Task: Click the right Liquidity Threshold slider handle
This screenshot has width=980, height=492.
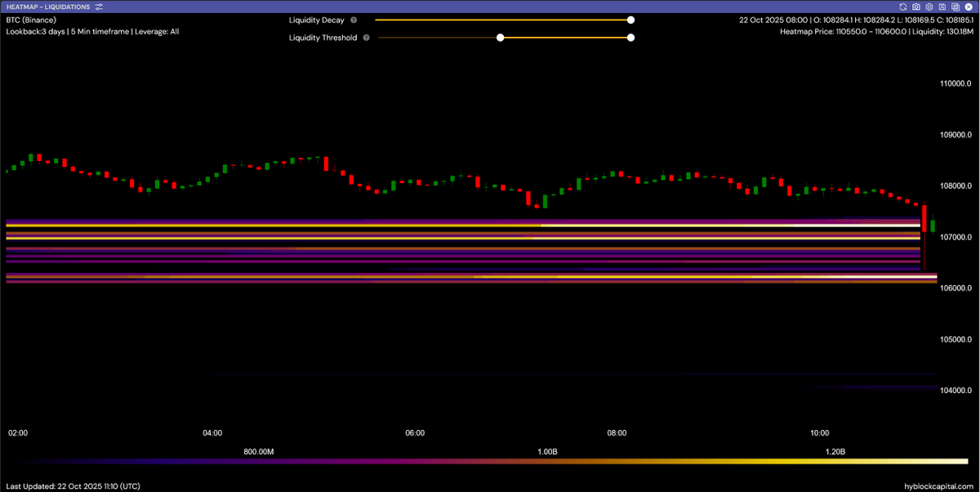Action: (630, 38)
